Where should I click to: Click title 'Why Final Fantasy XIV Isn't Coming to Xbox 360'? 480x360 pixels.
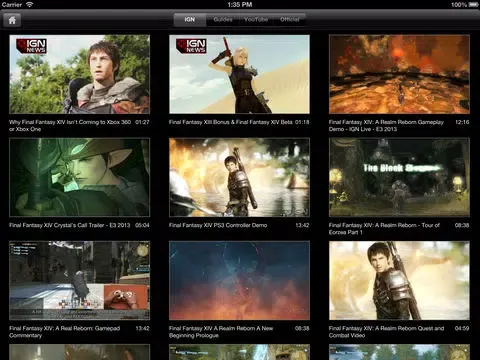coord(70,126)
